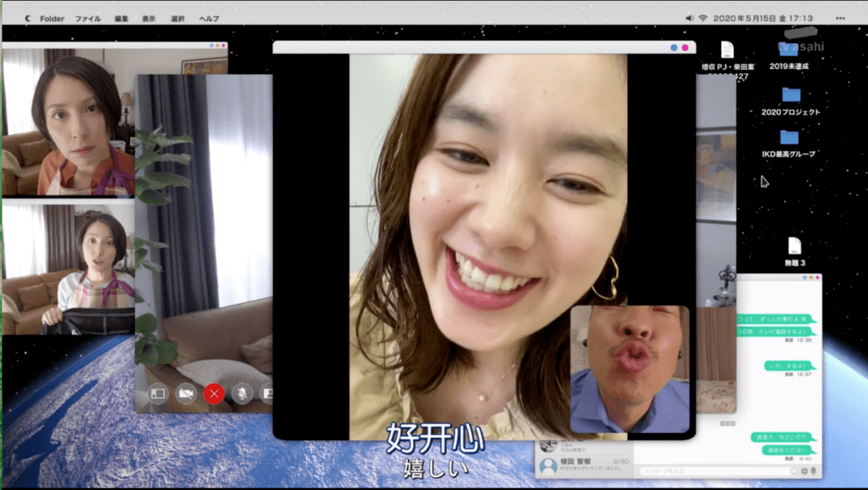Click the sidebar layout icon in call controls
868x490 pixels.
(x=158, y=394)
